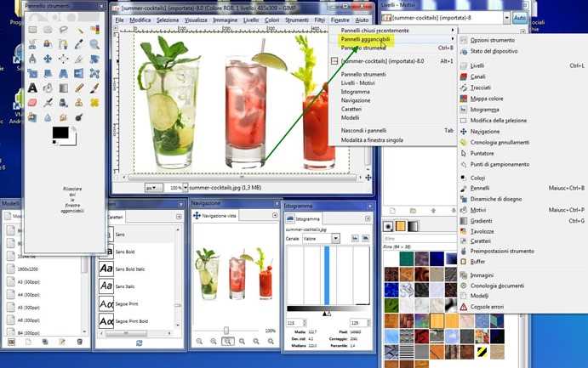Choose the Scissors select tool
This screenshot has height=368, width=588.
point(32,43)
